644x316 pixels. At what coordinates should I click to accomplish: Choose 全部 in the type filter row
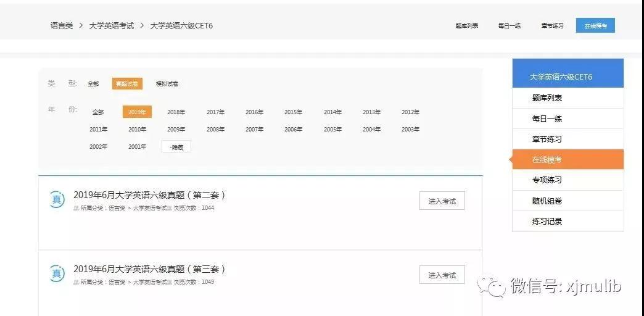point(93,84)
